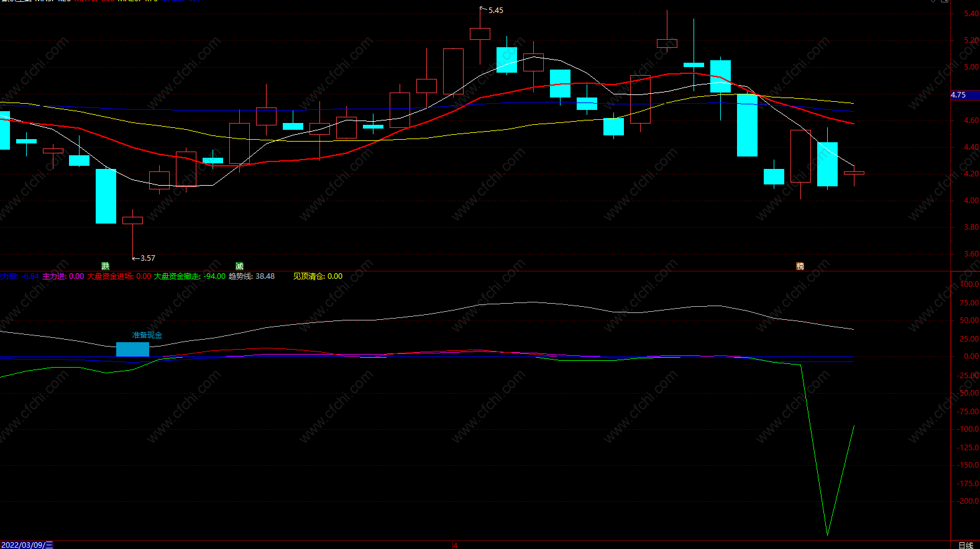Click the candlestick at the 5.45 high
This screenshot has width=980, height=549.
click(x=480, y=35)
